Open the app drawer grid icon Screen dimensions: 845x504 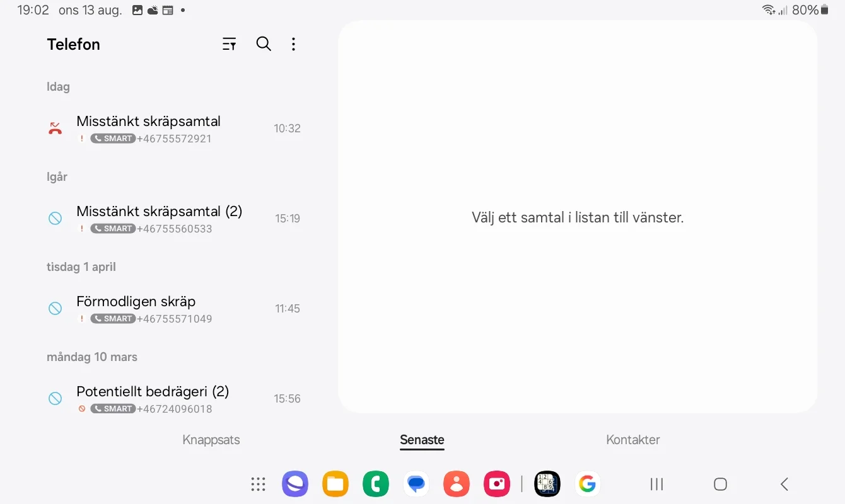[258, 484]
